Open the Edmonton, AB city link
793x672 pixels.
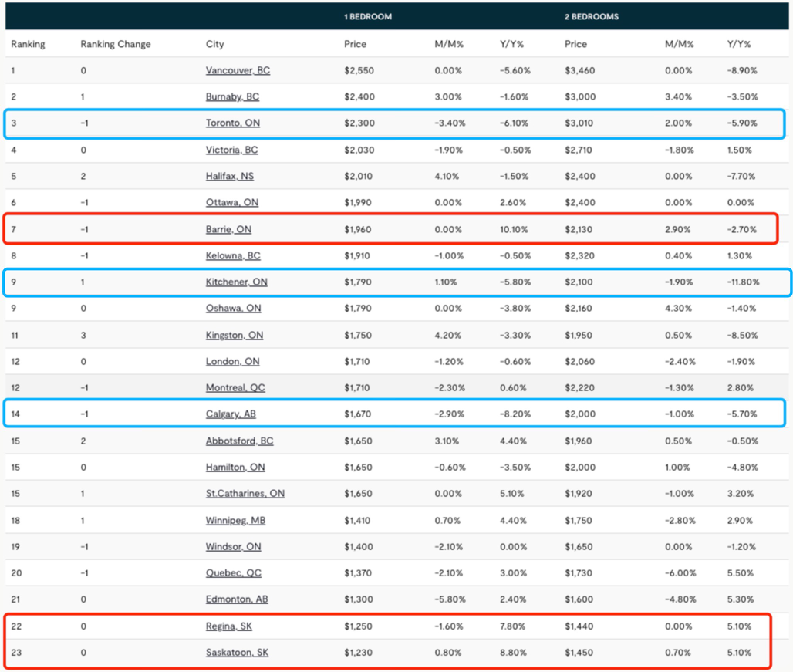[x=236, y=599]
